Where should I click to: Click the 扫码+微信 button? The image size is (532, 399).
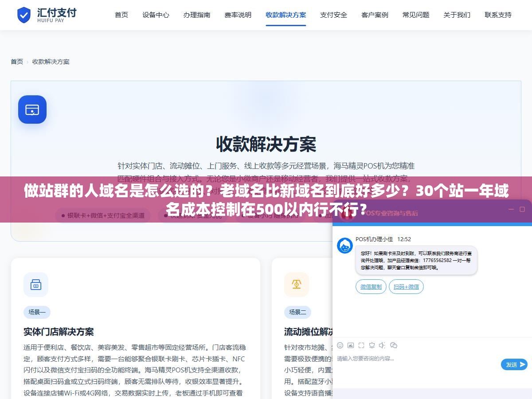point(406,287)
